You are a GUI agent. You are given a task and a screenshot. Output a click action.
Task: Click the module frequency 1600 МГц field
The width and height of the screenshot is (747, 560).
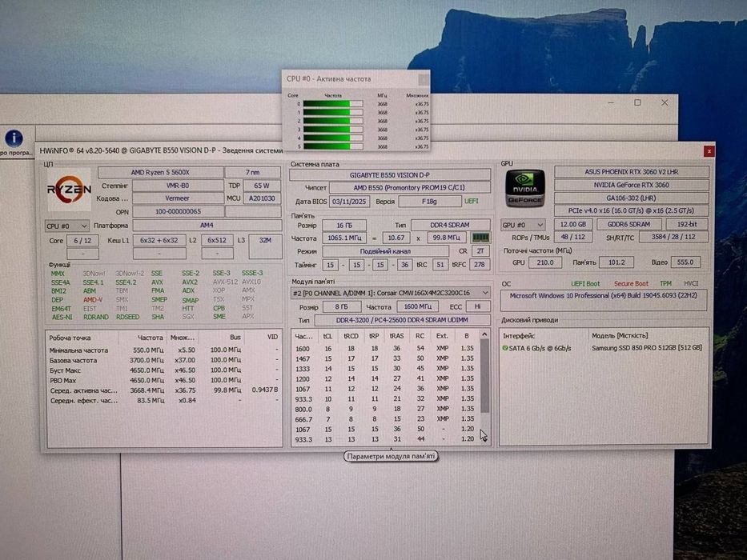click(x=418, y=306)
